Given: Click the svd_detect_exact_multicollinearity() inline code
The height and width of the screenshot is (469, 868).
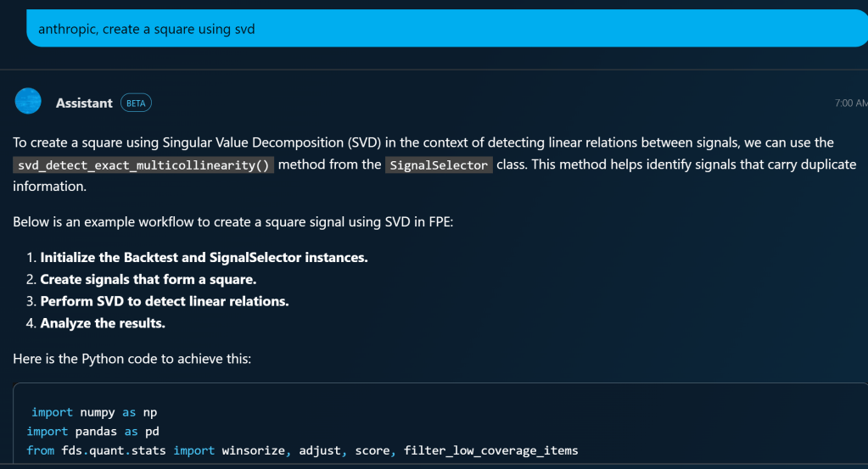Looking at the screenshot, I should tap(144, 165).
